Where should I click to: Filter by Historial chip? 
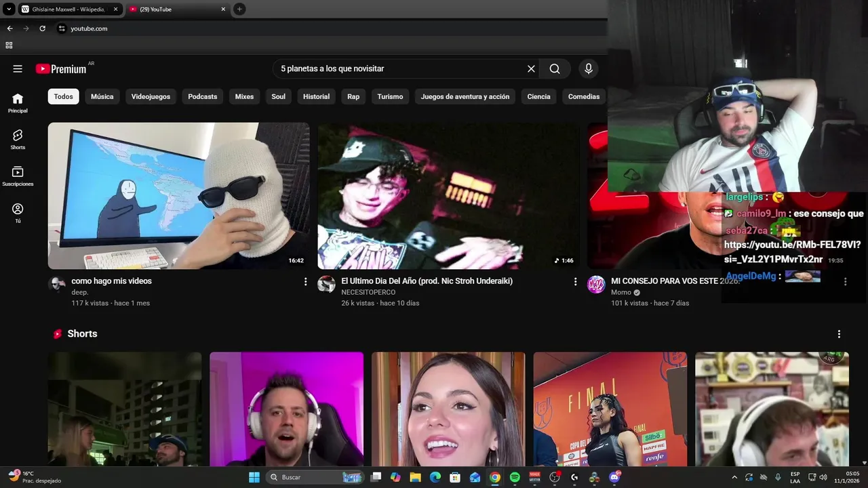tap(316, 96)
